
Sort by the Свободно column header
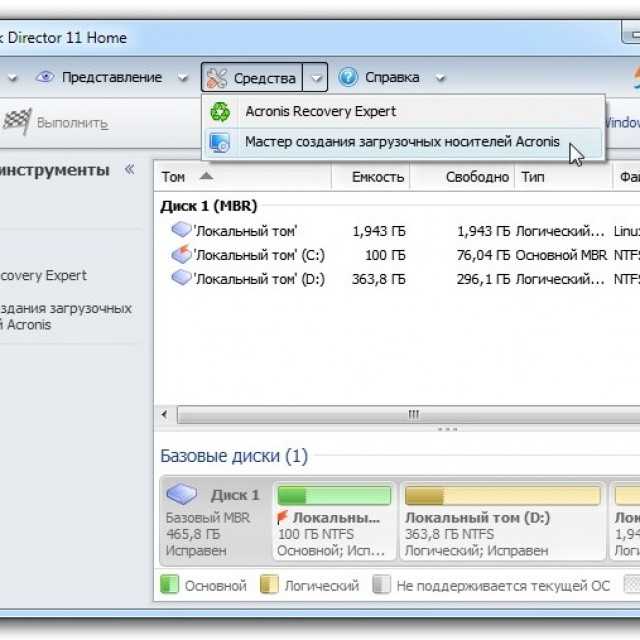click(462, 177)
